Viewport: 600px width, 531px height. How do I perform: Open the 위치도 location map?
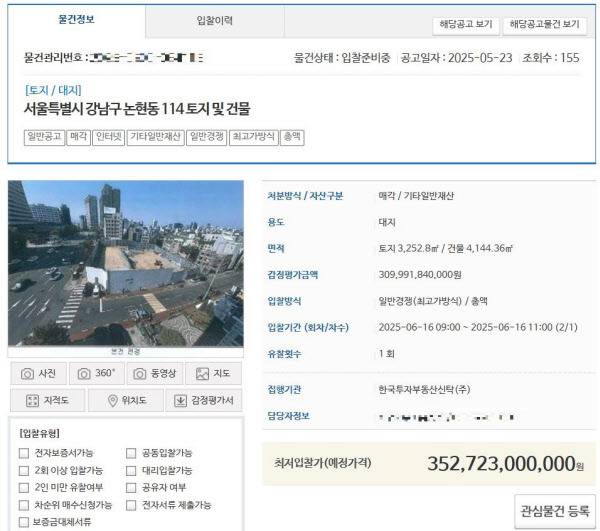(x=125, y=401)
